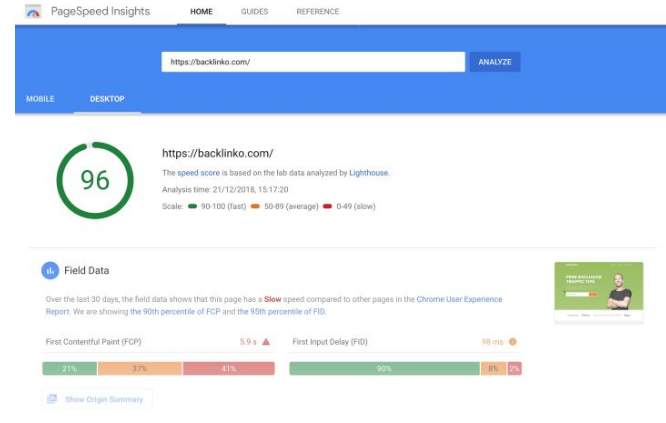Image resolution: width=666 pixels, height=423 pixels.
Task: Click the Analysis time 21/12/2018 text
Action: 225,189
